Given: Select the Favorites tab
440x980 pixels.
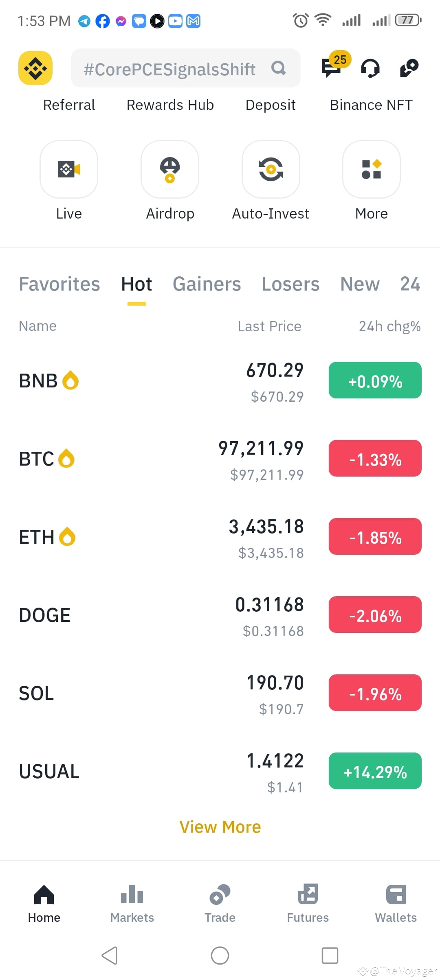Looking at the screenshot, I should click(59, 284).
